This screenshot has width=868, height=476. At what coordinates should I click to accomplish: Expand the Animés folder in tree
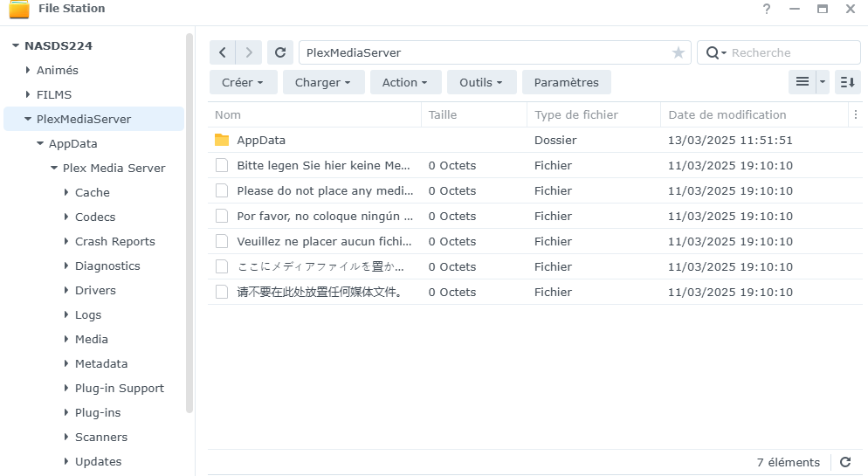[28, 70]
